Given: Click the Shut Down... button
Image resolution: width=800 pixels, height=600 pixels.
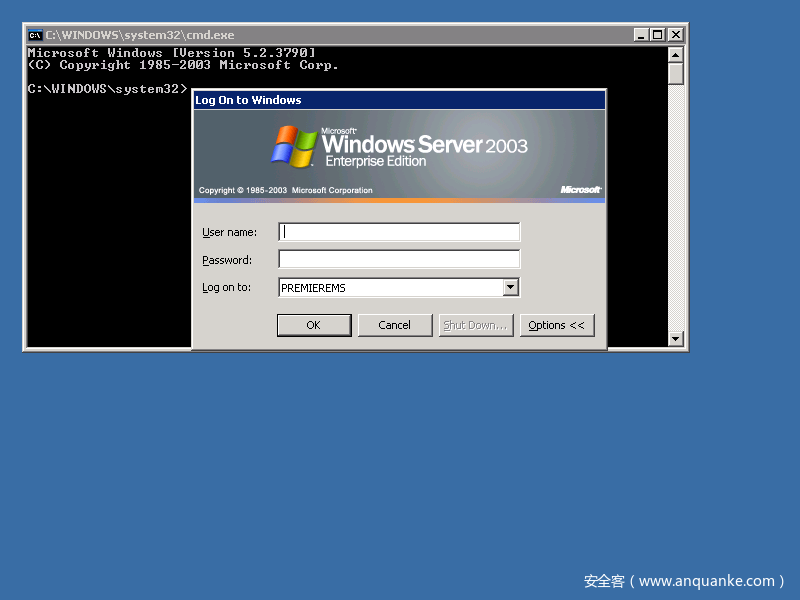Looking at the screenshot, I should [x=476, y=325].
